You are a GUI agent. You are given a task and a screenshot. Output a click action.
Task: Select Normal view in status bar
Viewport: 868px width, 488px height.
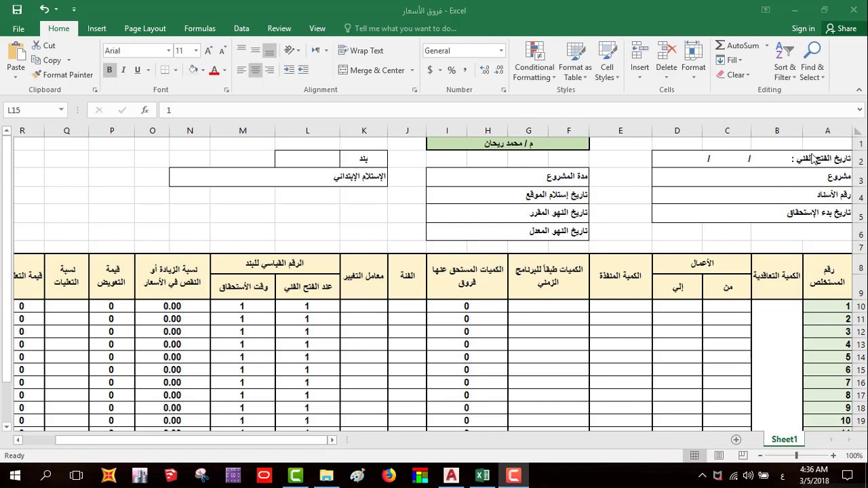pos(694,455)
